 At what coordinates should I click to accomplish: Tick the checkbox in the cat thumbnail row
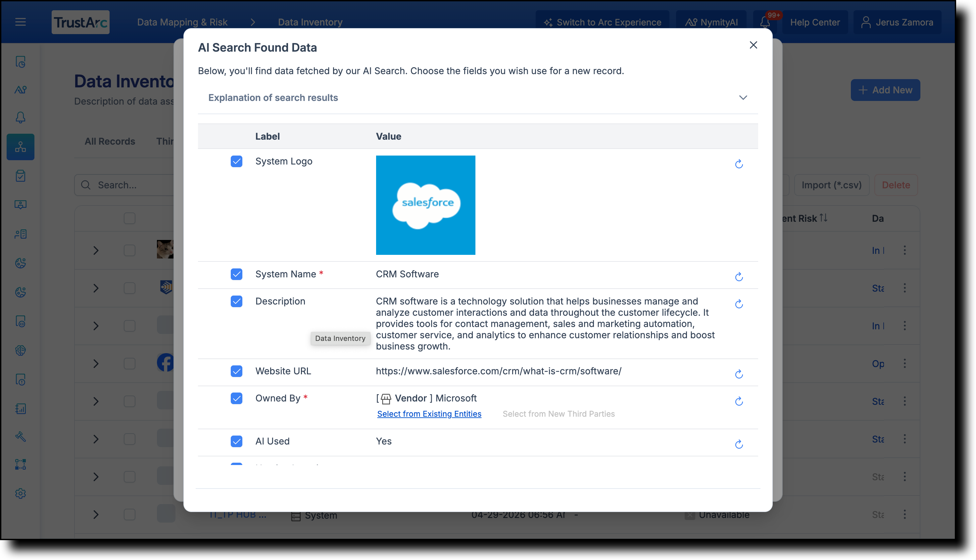pos(130,251)
